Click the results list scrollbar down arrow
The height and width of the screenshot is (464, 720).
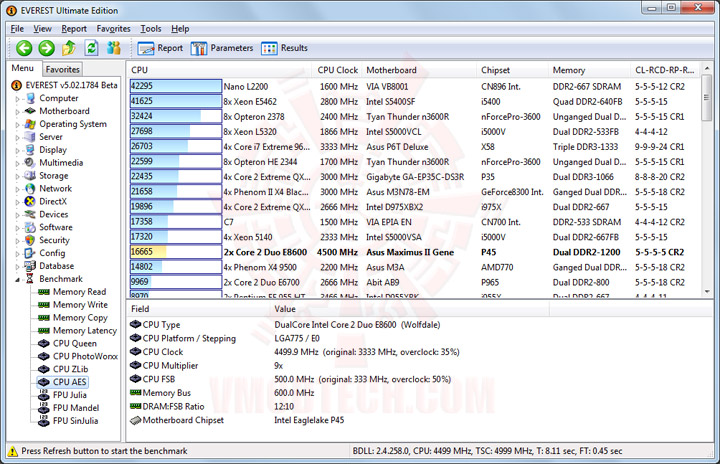pos(707,291)
